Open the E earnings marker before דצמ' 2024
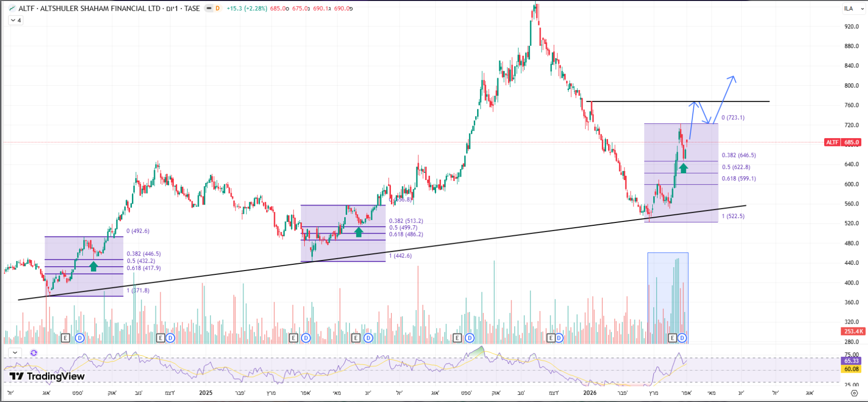Image resolution: width=868 pixels, height=402 pixels. (x=161, y=338)
